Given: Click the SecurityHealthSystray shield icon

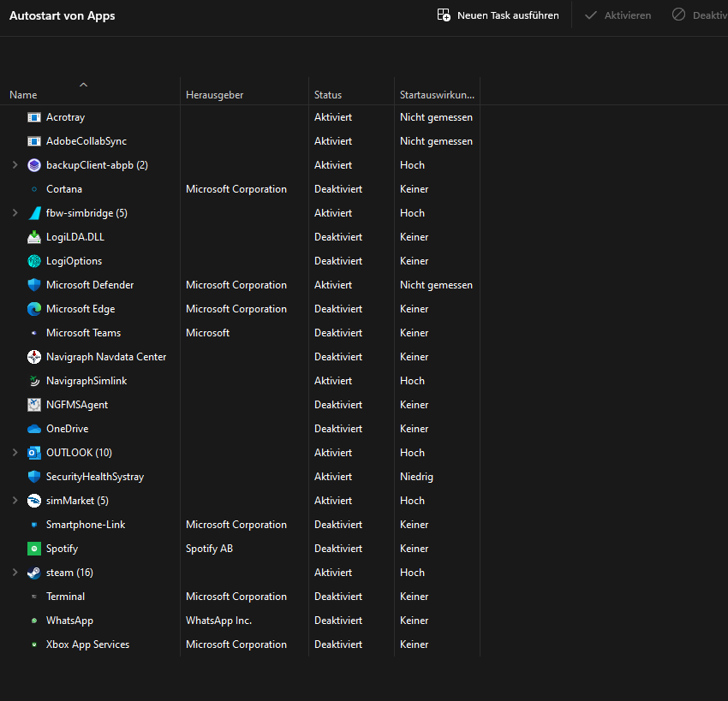Looking at the screenshot, I should (34, 476).
